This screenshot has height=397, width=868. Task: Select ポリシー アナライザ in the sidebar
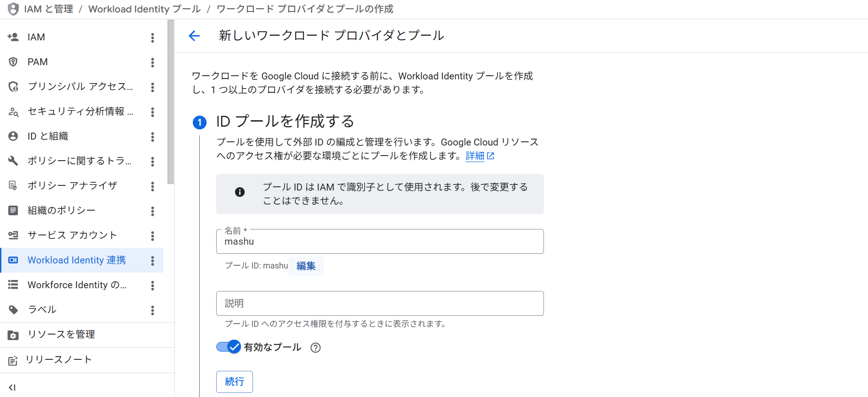(82, 186)
